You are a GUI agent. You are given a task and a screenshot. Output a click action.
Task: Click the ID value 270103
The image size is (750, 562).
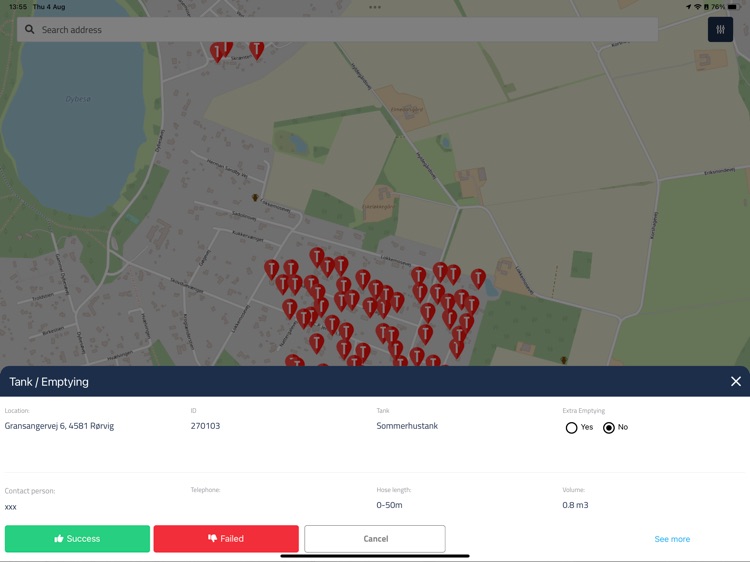205,426
